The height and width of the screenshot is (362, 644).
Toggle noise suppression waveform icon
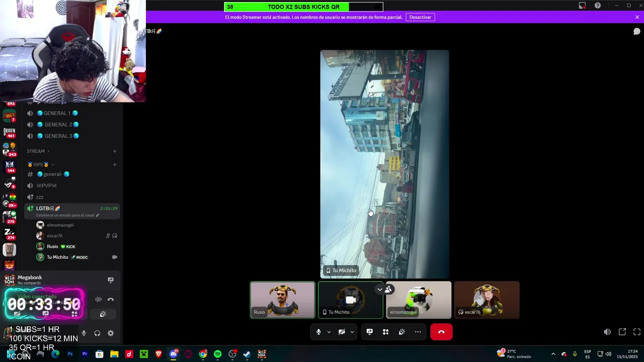point(99,300)
